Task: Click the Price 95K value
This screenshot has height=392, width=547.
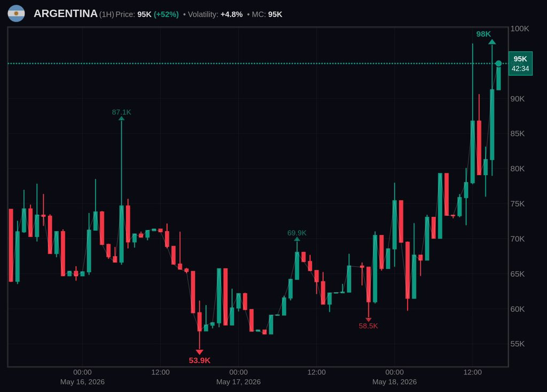Action: pyautogui.click(x=144, y=14)
